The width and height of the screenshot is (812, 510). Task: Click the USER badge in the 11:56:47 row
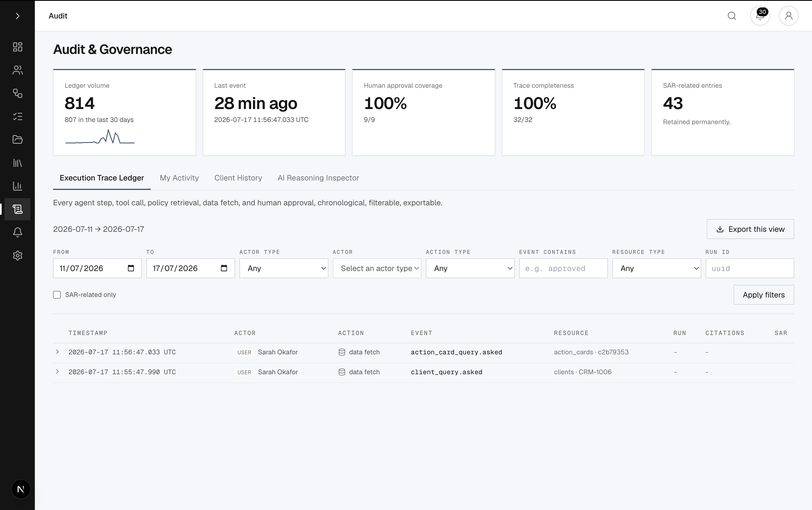[244, 352]
